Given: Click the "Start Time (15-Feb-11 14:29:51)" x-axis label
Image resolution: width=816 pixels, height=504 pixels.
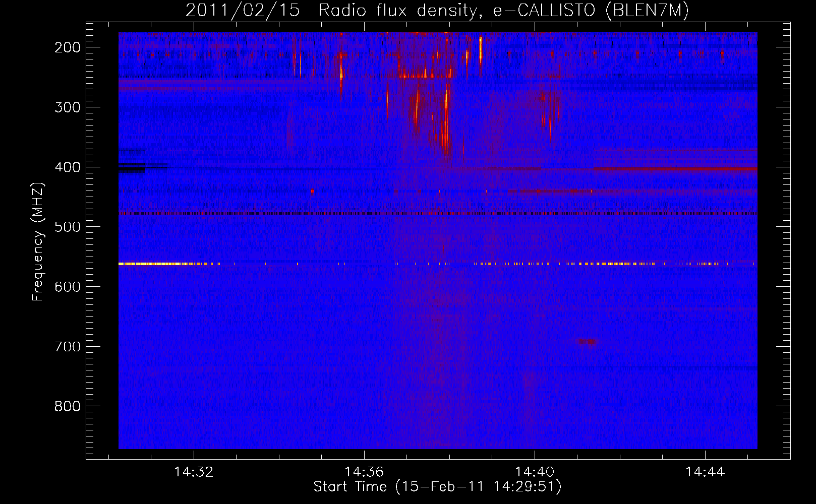Looking at the screenshot, I should (437, 487).
